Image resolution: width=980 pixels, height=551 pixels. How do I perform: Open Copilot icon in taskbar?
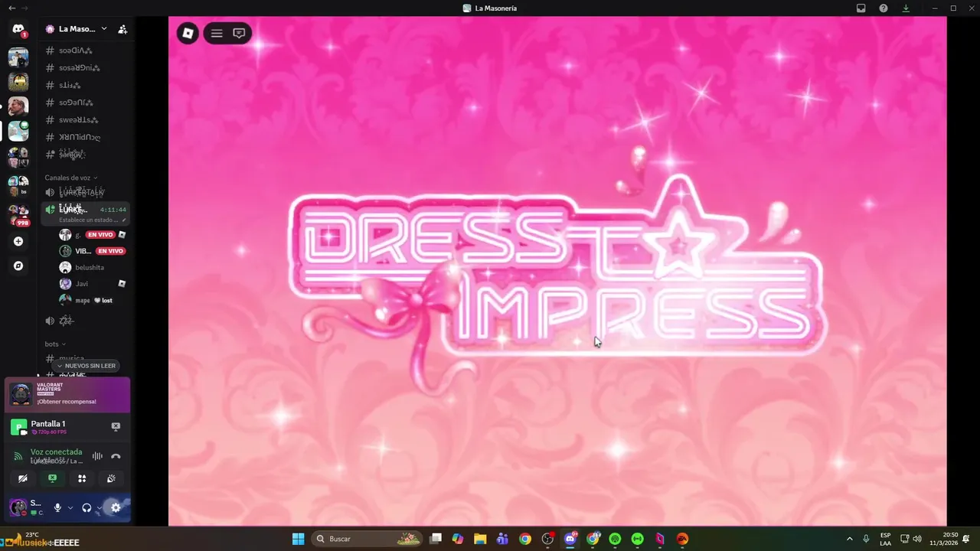458,539
